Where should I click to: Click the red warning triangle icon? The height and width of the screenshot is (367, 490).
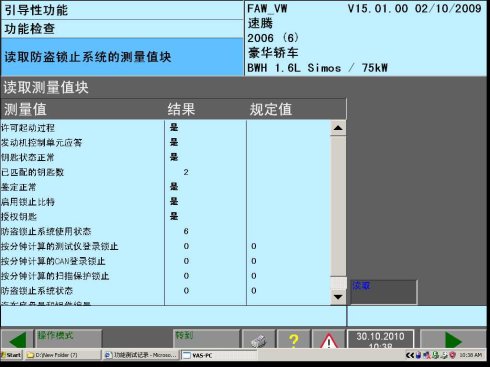click(328, 339)
